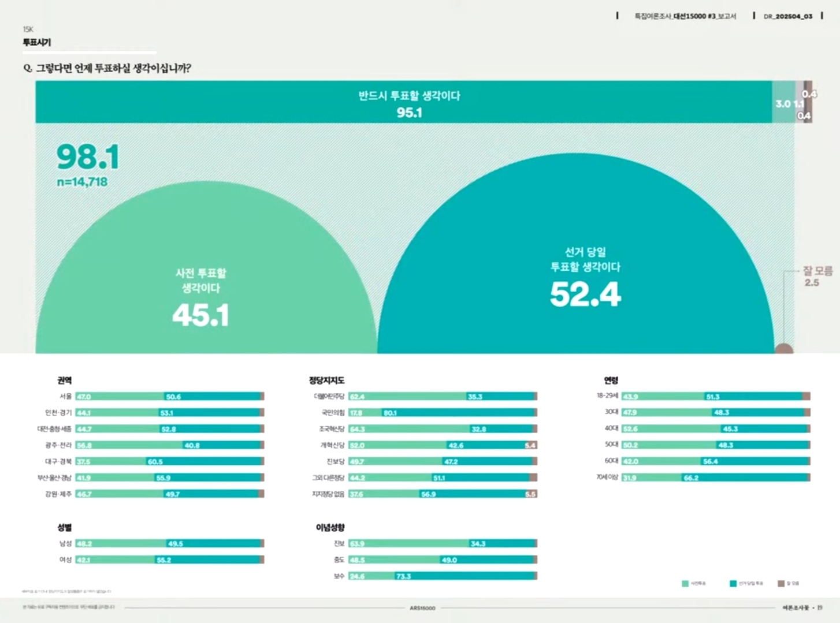Click the '남성' row label
840x623 pixels.
pyautogui.click(x=66, y=544)
